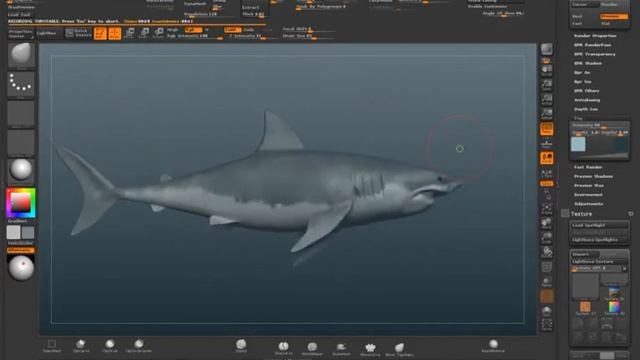Viewport: 640px width, 360px height.
Task: Click the Scale view icon on right shelf
Action: tap(547, 237)
